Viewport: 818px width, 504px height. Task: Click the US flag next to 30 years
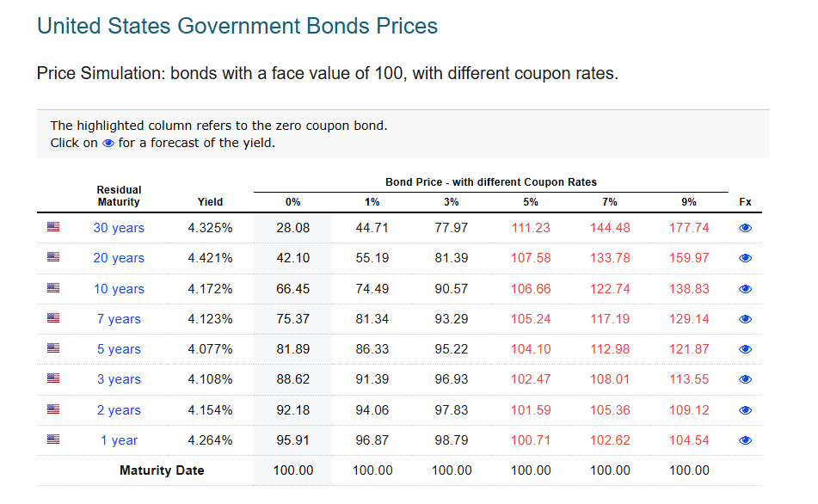(x=52, y=227)
